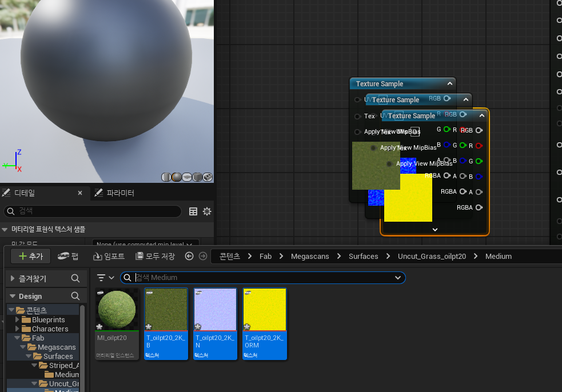Search within the 즐겨찾기 section
The width and height of the screenshot is (562, 392).
pyautogui.click(x=75, y=278)
